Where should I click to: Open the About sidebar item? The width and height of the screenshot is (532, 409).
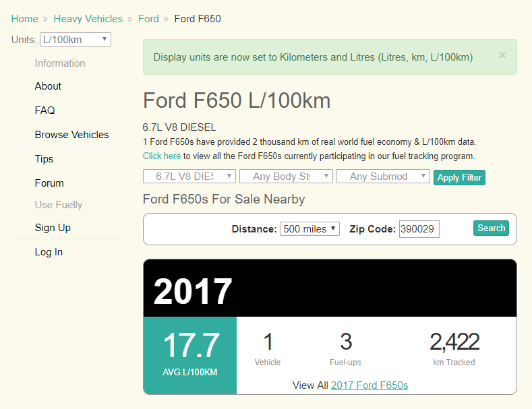coord(48,86)
